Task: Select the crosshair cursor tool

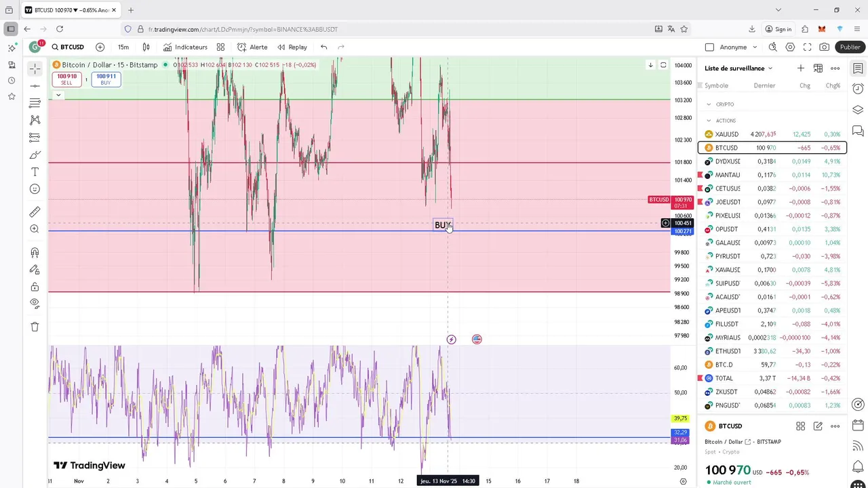Action: 35,69
